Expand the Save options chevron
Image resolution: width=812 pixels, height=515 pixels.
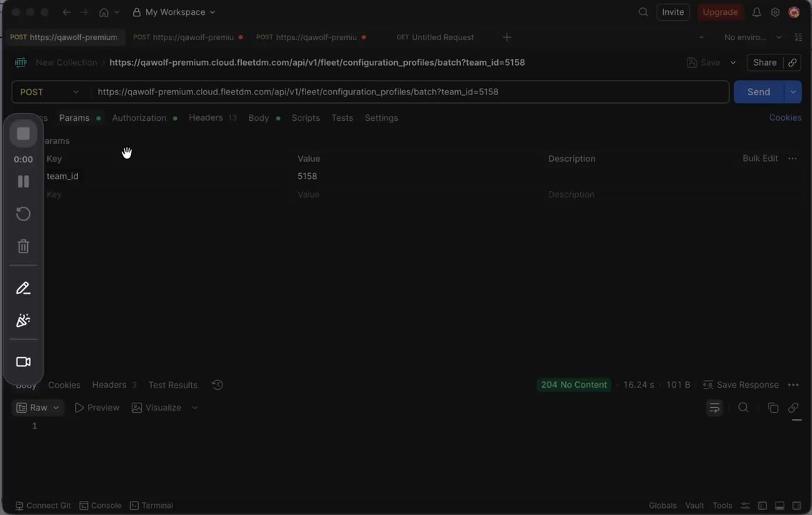click(733, 63)
